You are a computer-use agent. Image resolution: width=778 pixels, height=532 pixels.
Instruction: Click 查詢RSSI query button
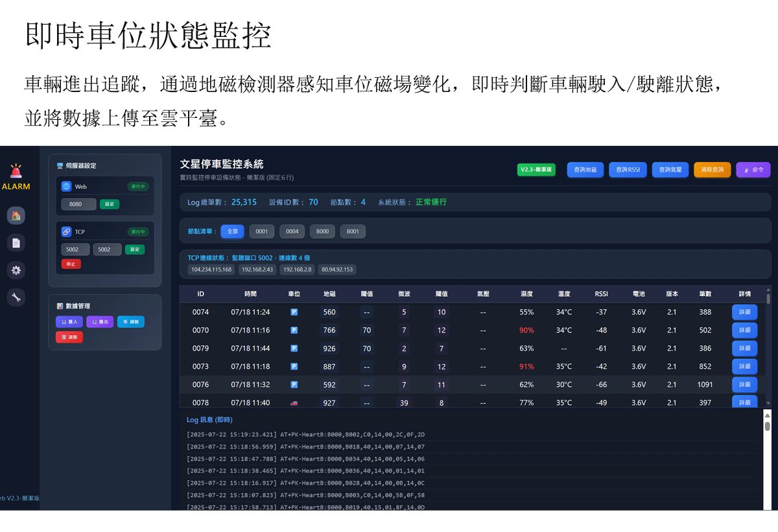(628, 170)
